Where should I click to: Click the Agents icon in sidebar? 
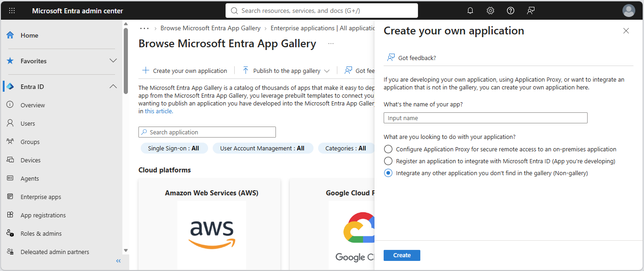[x=10, y=178]
